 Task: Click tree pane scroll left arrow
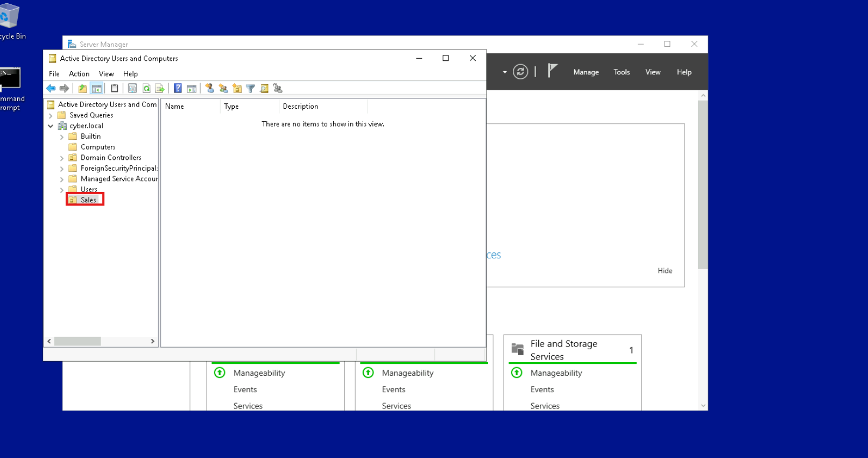coord(49,341)
